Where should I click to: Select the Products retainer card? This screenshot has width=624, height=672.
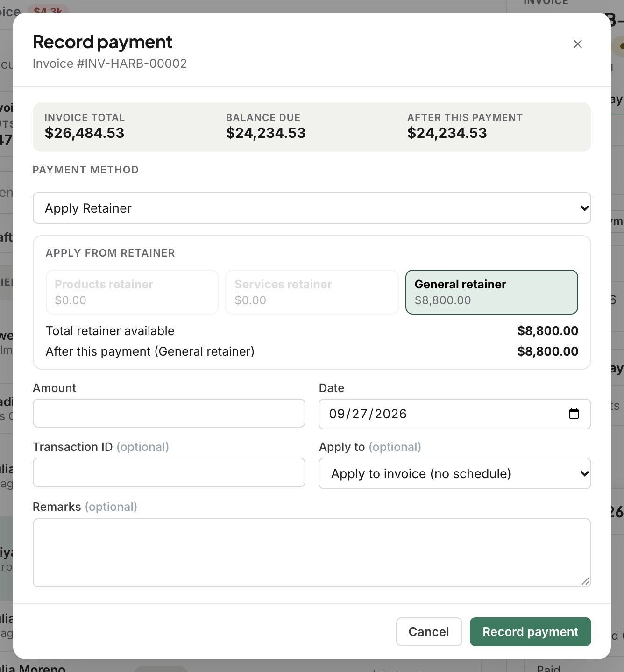tap(132, 292)
